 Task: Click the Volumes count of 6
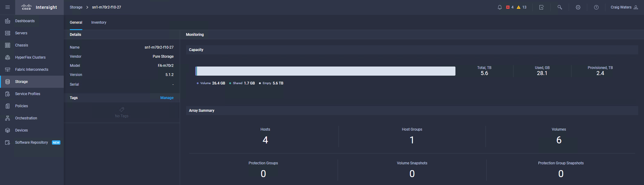pos(559,140)
